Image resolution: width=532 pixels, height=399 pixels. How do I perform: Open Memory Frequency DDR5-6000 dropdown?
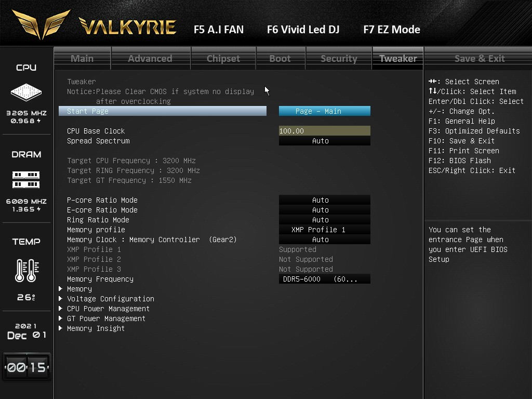325,279
